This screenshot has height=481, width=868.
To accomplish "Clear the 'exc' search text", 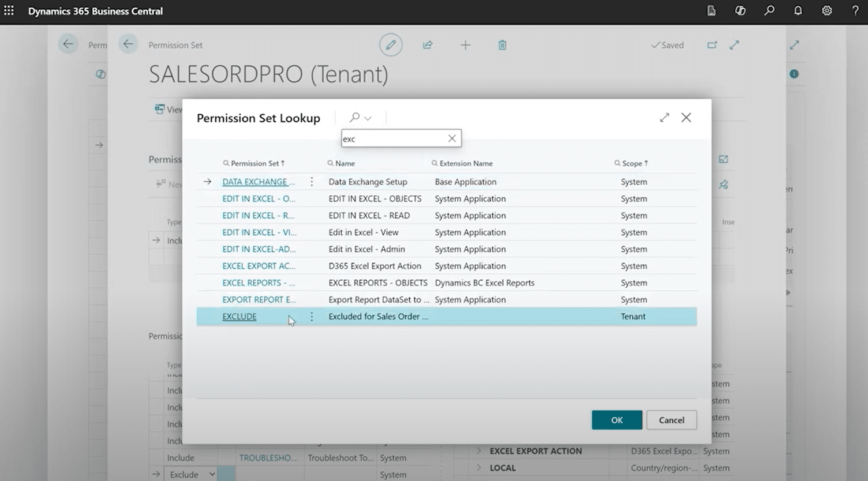I will point(452,138).
